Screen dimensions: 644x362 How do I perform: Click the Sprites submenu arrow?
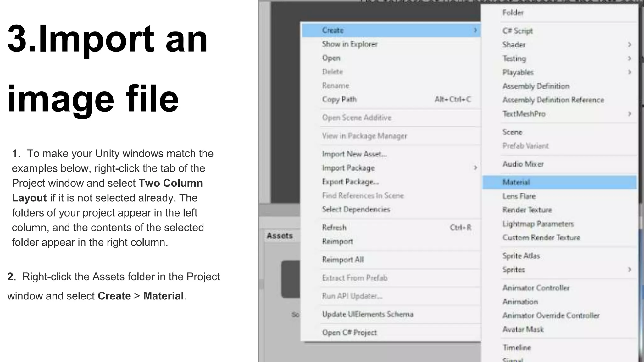[x=630, y=270]
